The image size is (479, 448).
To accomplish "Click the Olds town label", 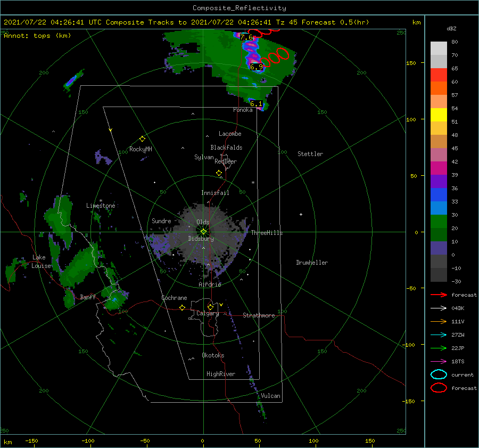I will point(203,222).
